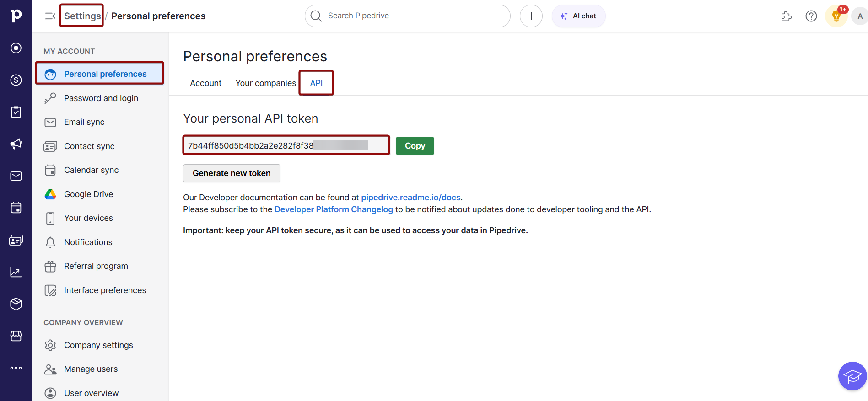Image resolution: width=868 pixels, height=401 pixels.
Task: Copy the API token
Action: 415,146
